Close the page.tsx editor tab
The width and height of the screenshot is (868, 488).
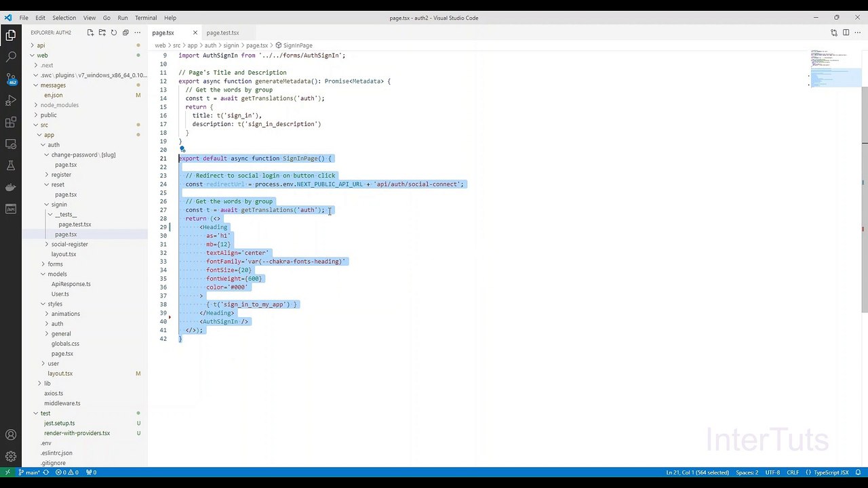pyautogui.click(x=195, y=33)
